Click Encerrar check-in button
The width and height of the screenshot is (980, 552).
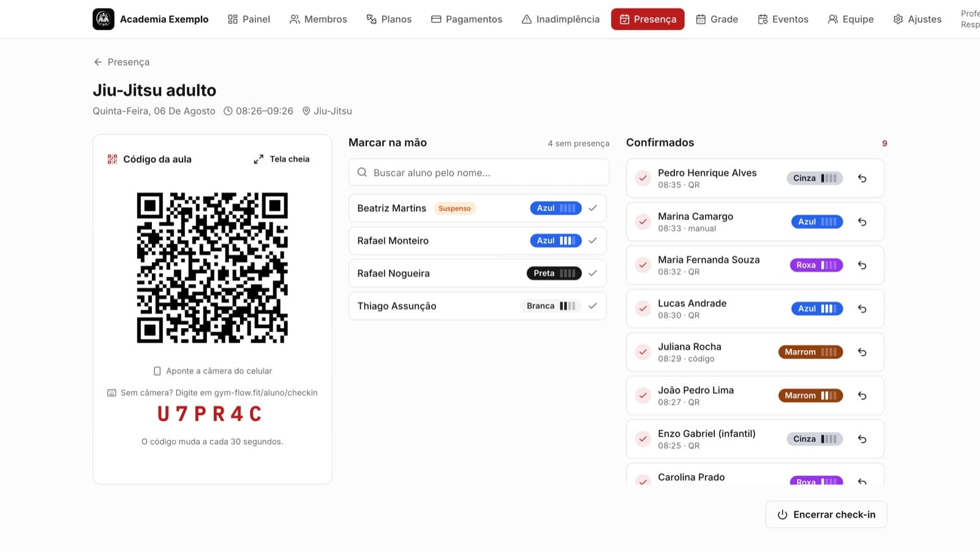(826, 515)
